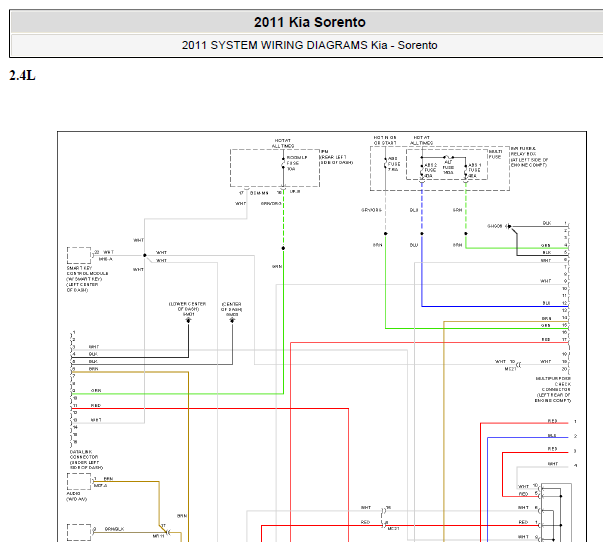603x542 pixels.
Task: Click the ROOM LP FUSE 10A label
Action: click(297, 163)
